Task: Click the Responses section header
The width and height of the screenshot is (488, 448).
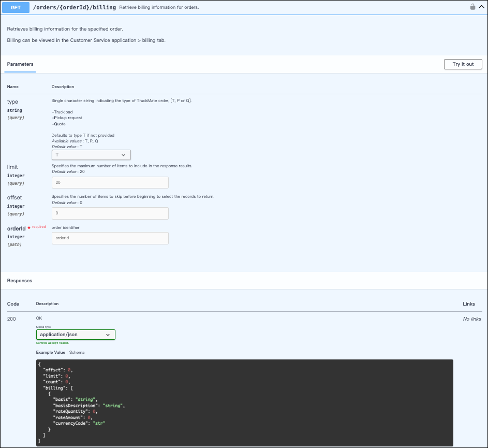Action: coord(19,280)
